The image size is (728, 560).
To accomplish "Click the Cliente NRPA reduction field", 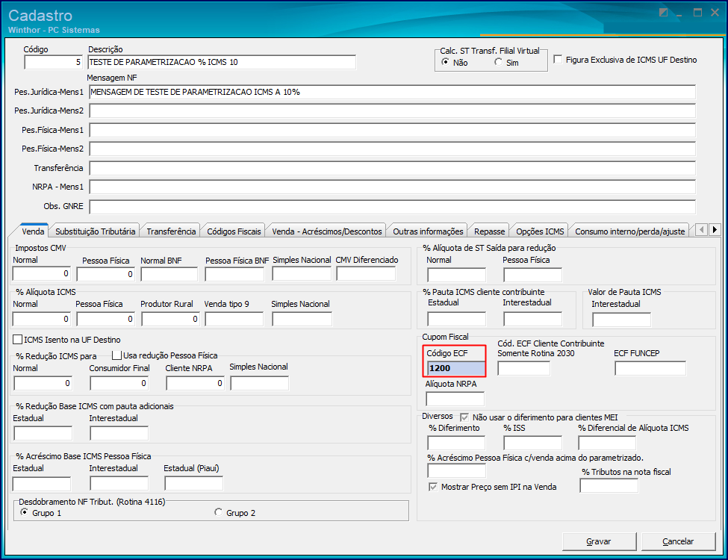I will pos(195,384).
